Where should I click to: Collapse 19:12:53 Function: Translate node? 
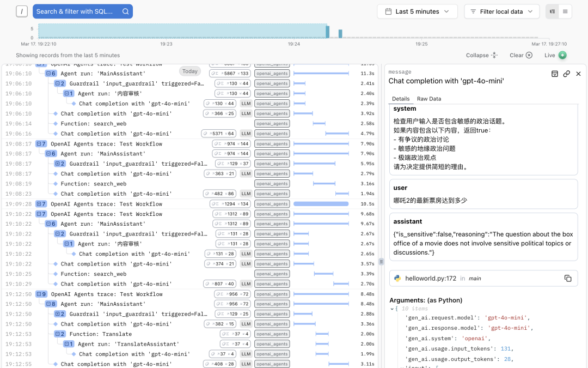pyautogui.click(x=60, y=334)
